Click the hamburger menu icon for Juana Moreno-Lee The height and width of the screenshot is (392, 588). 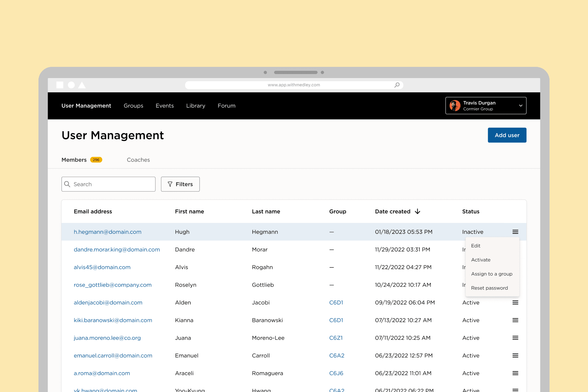pyautogui.click(x=515, y=338)
